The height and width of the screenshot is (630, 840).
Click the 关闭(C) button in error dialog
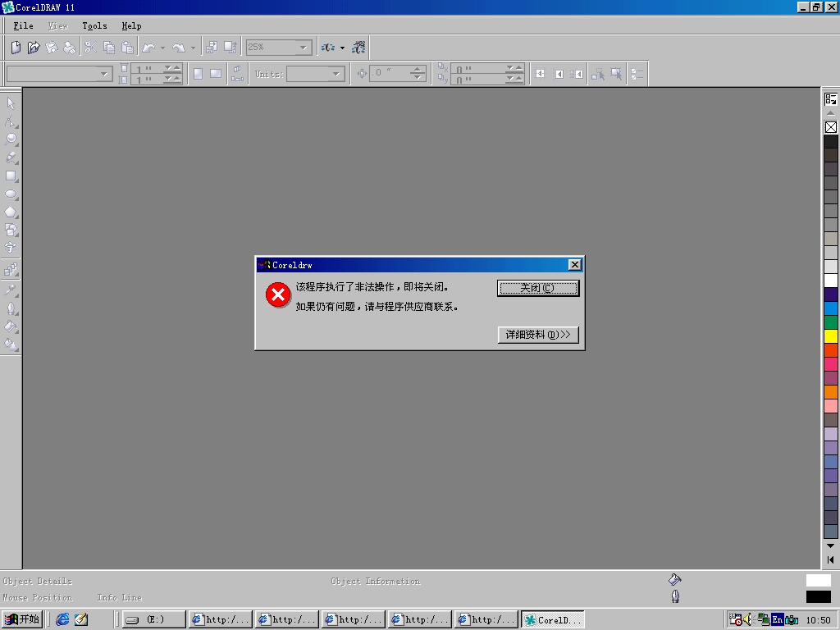pos(538,288)
